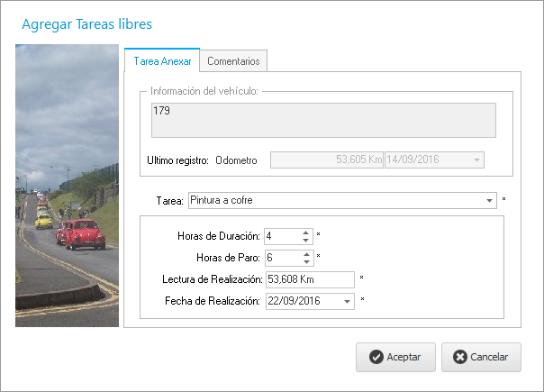Click the Horas de Duración value field
The image size is (544, 392).
[280, 236]
